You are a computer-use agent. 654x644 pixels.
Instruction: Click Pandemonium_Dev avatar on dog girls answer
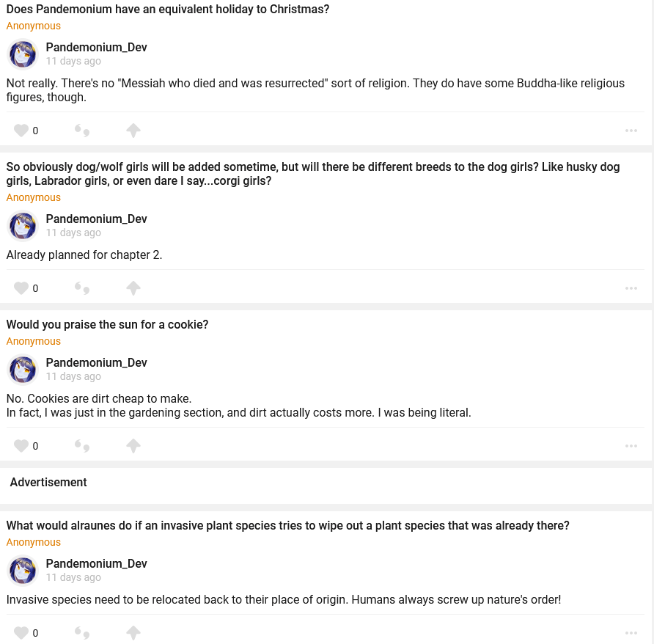23,226
